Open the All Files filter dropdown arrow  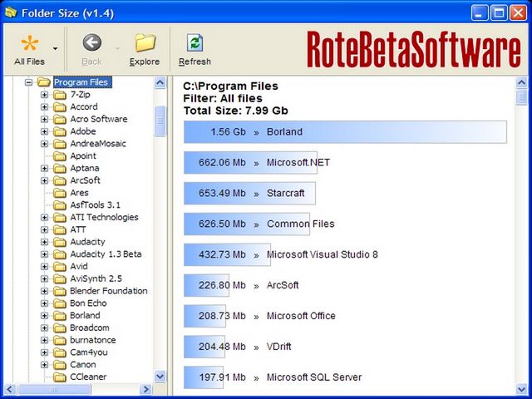pos(55,48)
